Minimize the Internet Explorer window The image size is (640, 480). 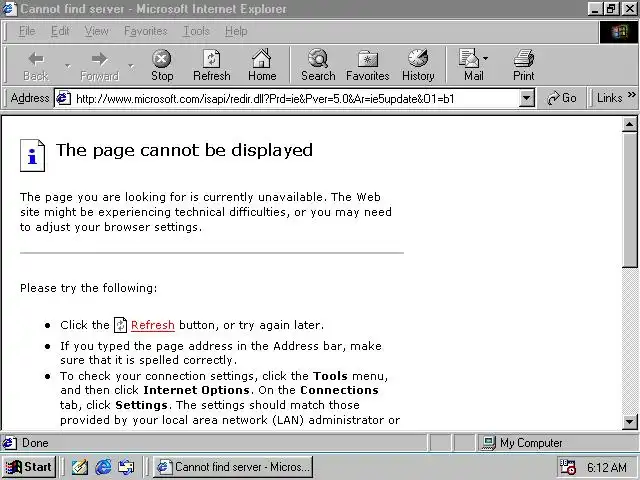point(595,9)
